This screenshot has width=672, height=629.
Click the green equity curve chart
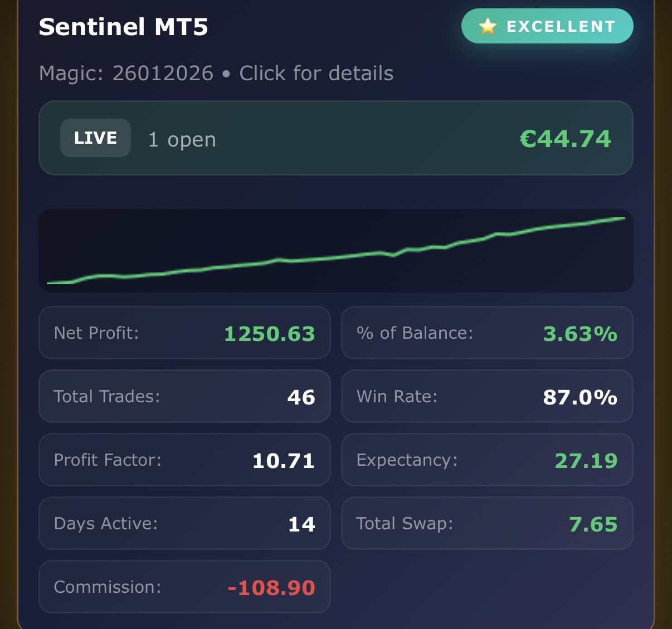tap(335, 251)
